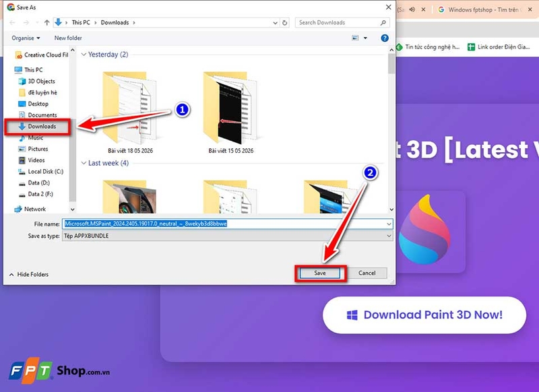Image resolution: width=539 pixels, height=392 pixels.
Task: Open 3D Objects in the sidebar
Action: pos(37,81)
